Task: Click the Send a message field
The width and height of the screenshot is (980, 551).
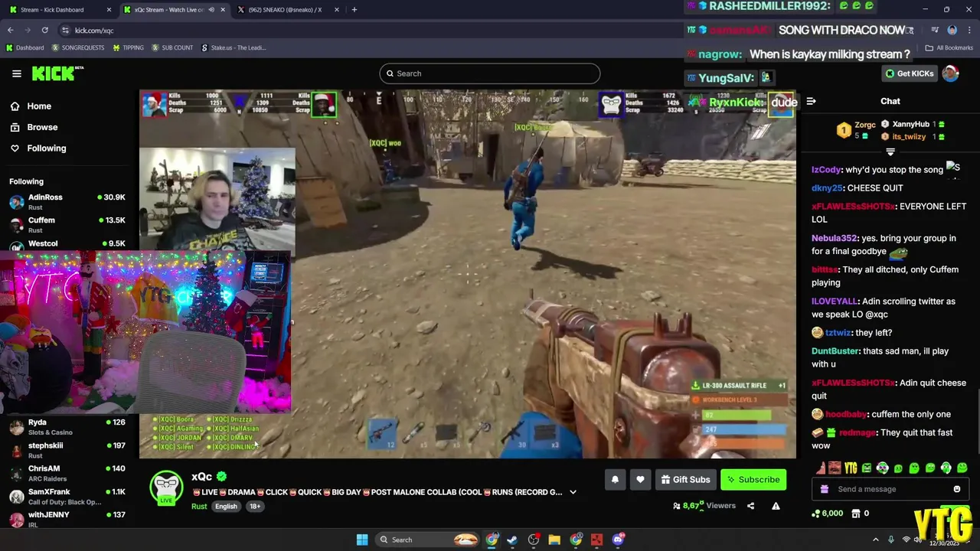Action: point(890,489)
